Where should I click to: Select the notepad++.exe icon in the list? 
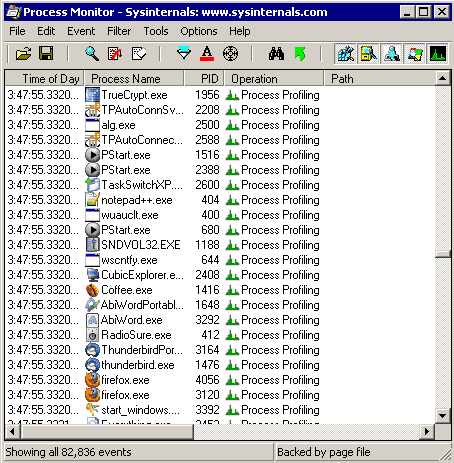click(92, 200)
